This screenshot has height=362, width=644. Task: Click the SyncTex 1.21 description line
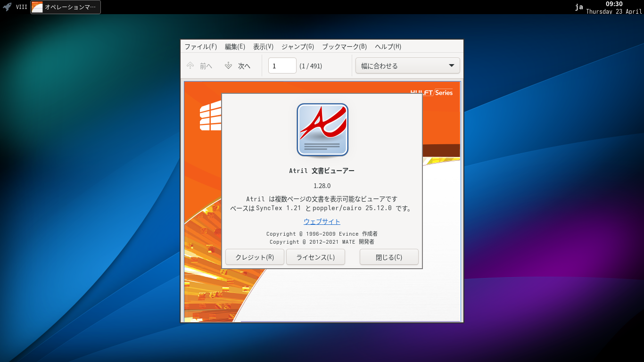pyautogui.click(x=322, y=208)
